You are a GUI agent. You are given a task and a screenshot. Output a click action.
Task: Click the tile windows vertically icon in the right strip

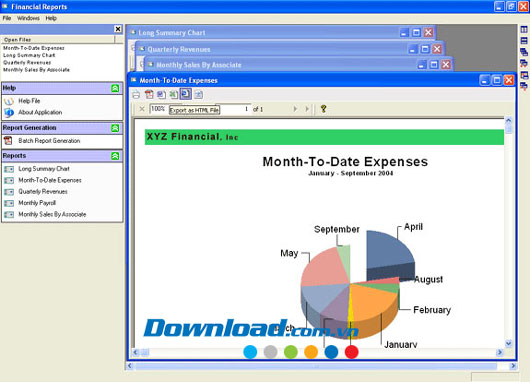(x=524, y=29)
